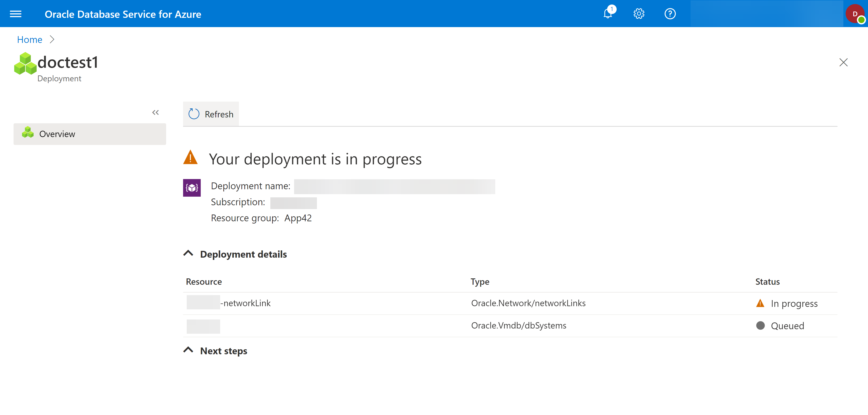Click the redacted Subscription value

click(x=293, y=203)
